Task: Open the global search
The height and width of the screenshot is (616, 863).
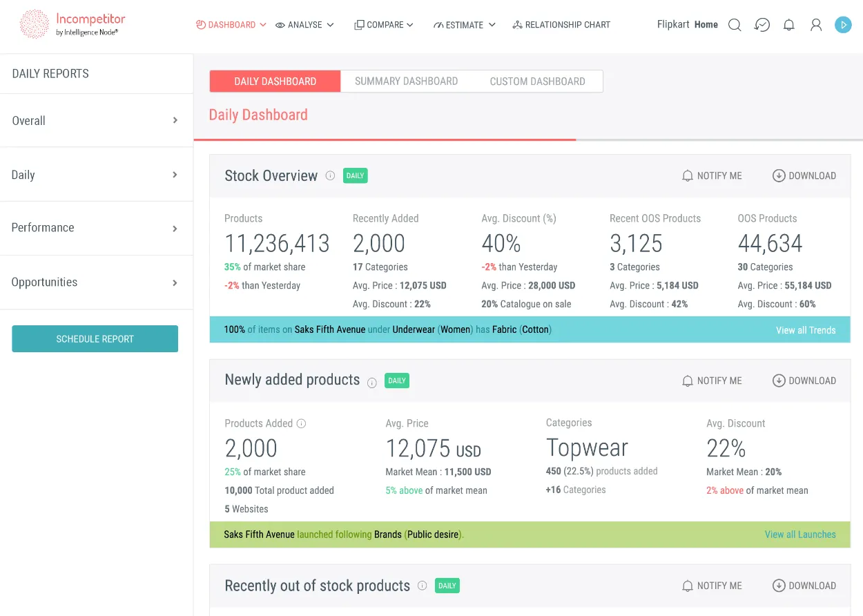Action: coord(734,24)
